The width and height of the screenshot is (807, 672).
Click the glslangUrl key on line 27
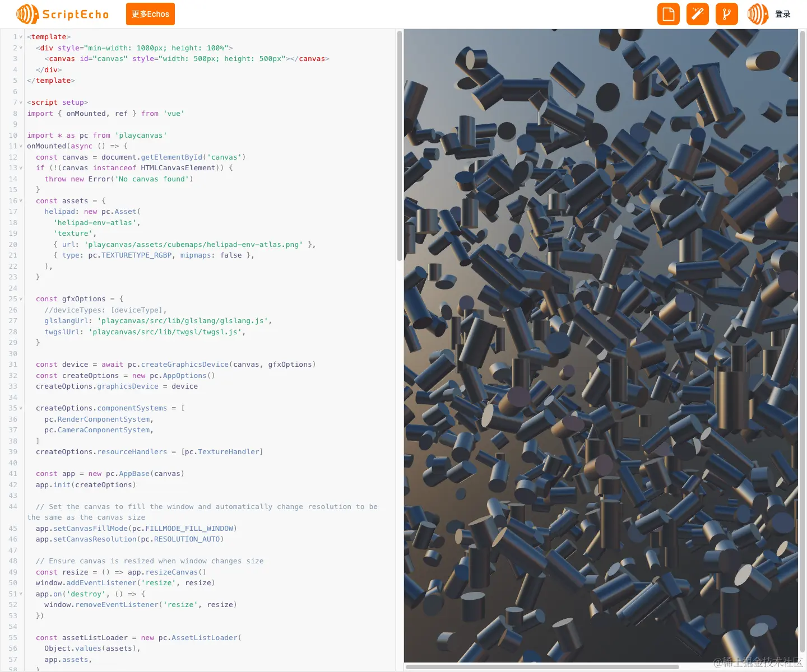point(67,321)
